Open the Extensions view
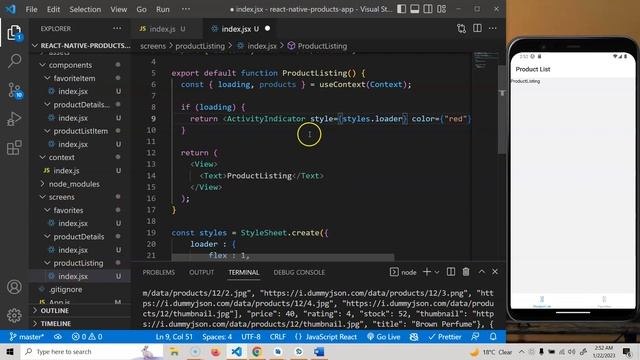The width and height of the screenshot is (640, 360). click(14, 147)
